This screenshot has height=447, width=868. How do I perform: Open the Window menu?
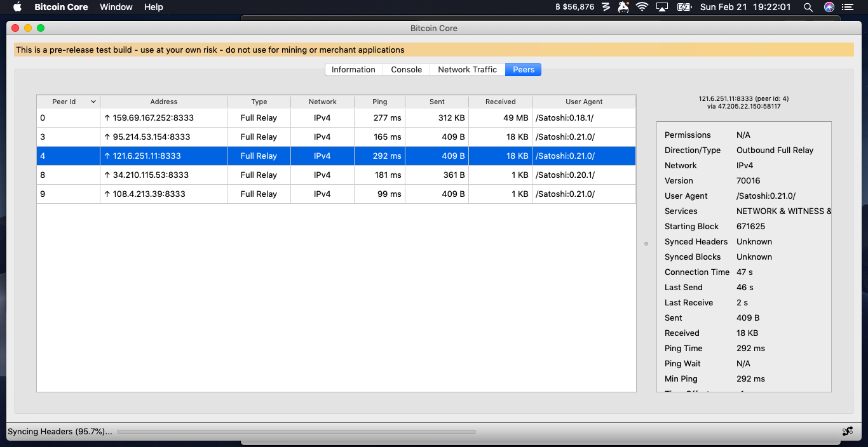pos(116,7)
